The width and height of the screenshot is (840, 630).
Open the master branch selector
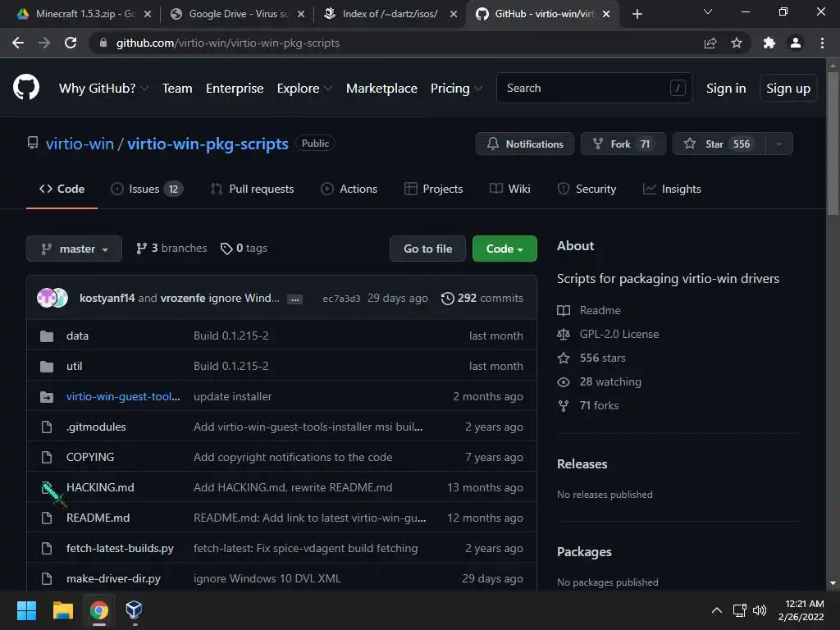tap(74, 249)
